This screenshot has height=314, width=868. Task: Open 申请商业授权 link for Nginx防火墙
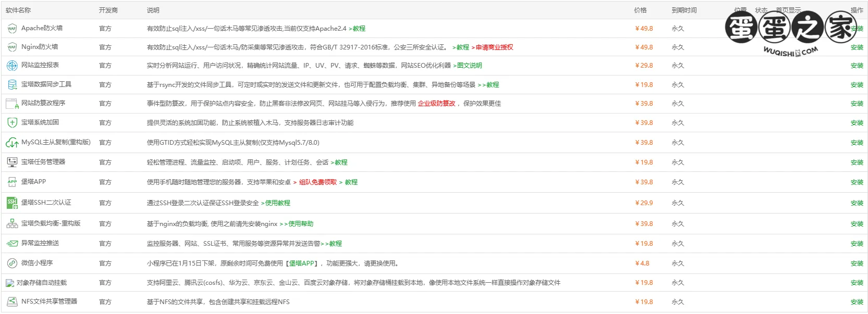pyautogui.click(x=494, y=47)
